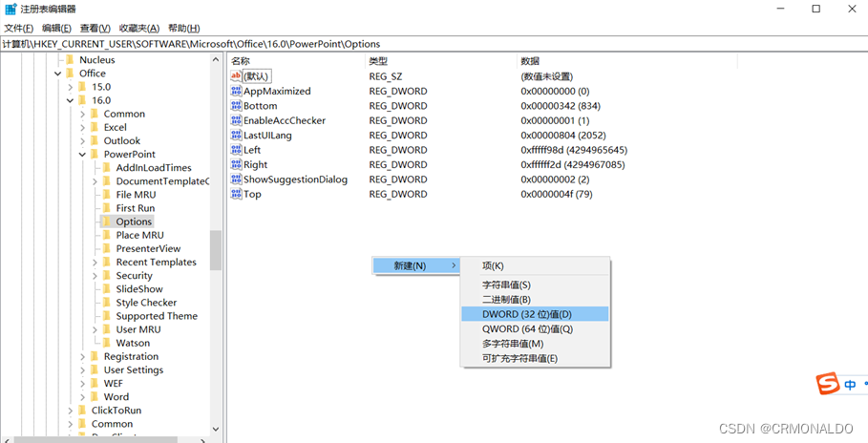Viewport: 868px width, 443px height.
Task: Collapse the 16.0 tree node
Action: [x=70, y=100]
